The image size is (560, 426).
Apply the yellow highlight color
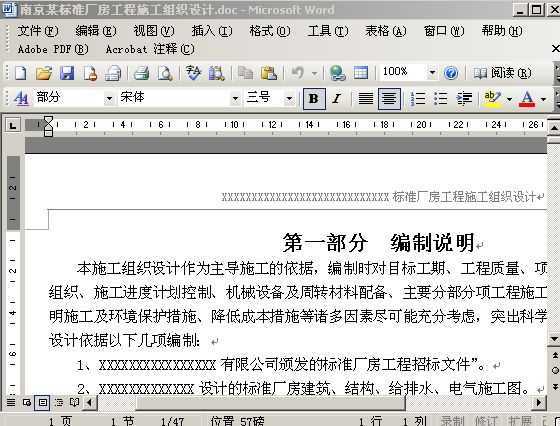(492, 98)
